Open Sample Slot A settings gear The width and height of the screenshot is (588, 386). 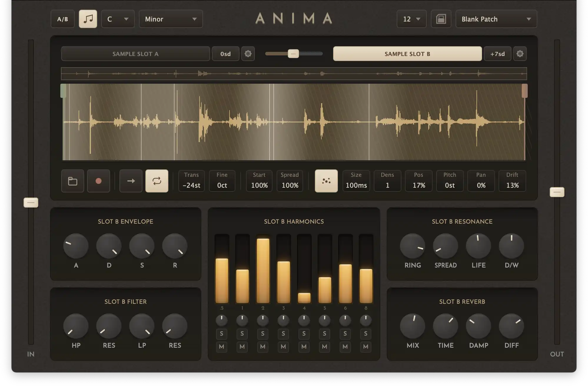[x=248, y=54]
